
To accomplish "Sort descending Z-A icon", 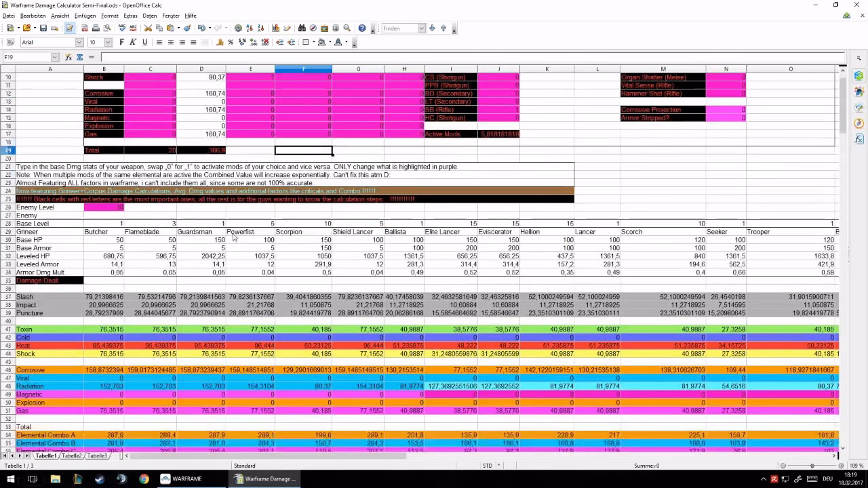I will pyautogui.click(x=261, y=28).
